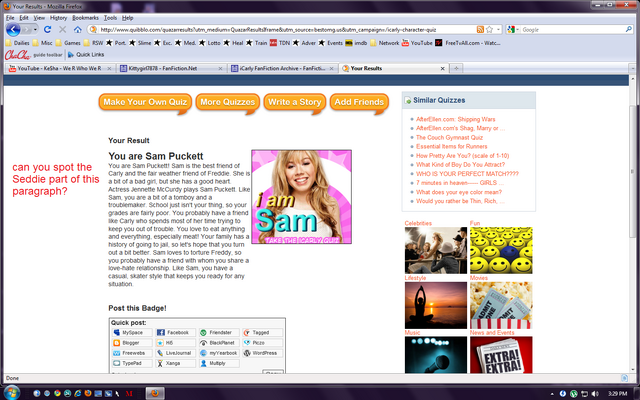Post badge to Piczo
The width and height of the screenshot is (640, 400).
(x=262, y=343)
